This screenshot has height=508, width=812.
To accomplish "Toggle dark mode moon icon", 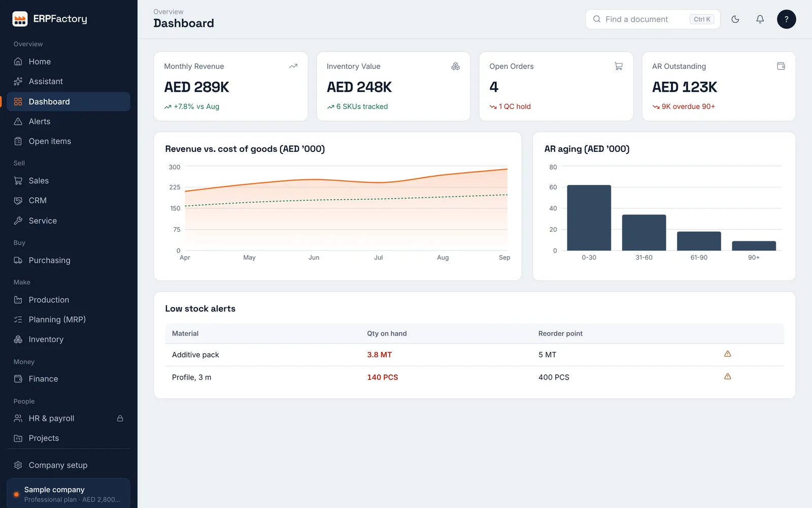I will (x=735, y=19).
